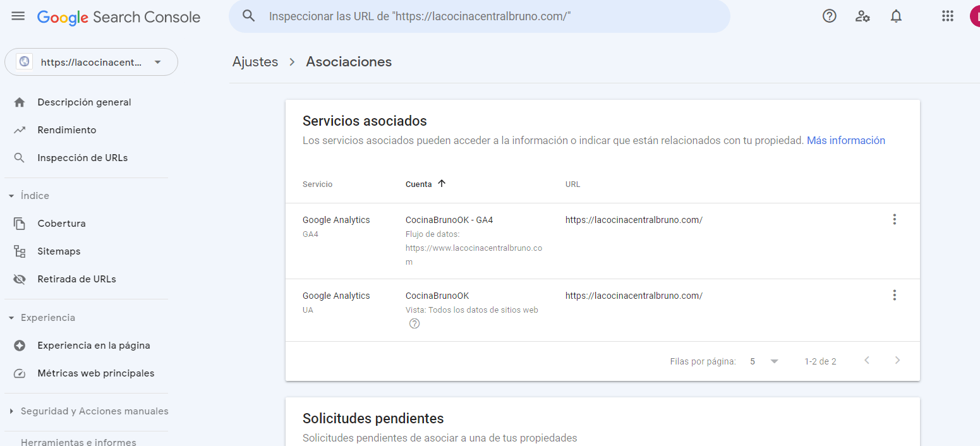Click the Cobertura pages icon

pos(20,224)
